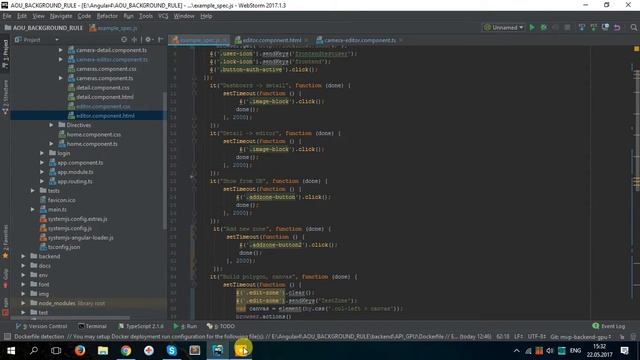Open the Version Control tool window

[x=41, y=326]
